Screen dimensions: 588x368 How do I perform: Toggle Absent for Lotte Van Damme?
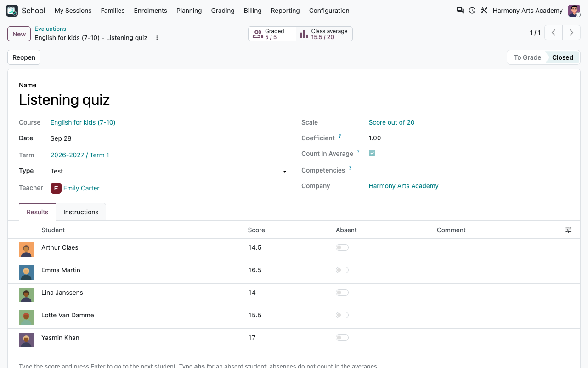point(342,315)
